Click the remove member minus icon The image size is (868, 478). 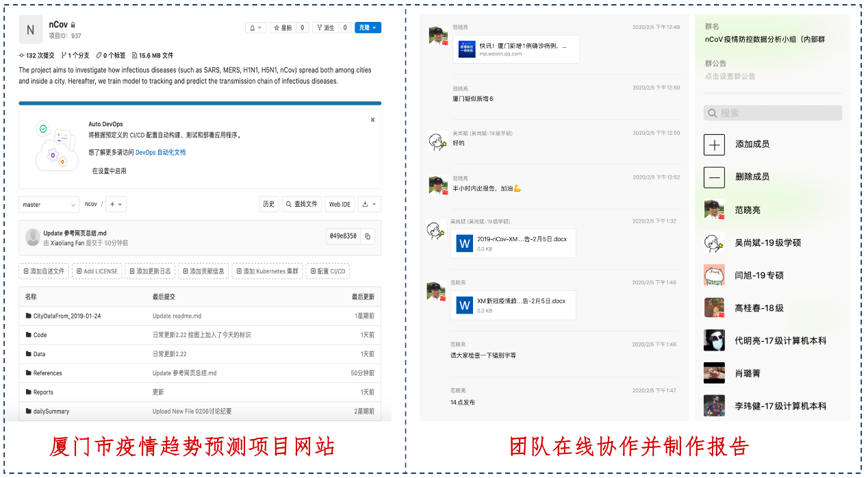714,177
